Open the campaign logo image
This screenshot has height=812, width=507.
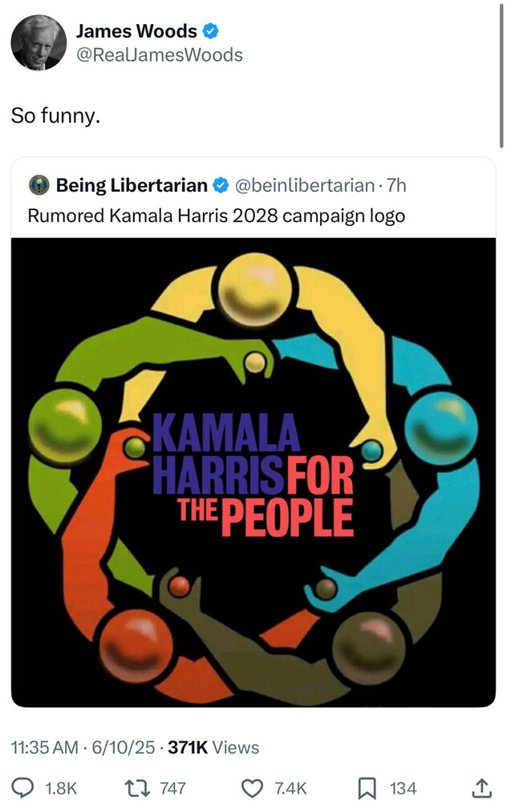[253, 472]
